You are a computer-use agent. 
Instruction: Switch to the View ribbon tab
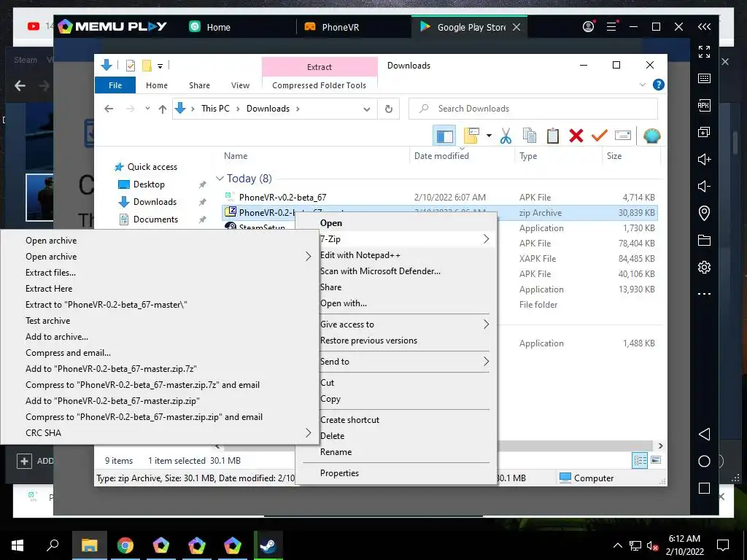pyautogui.click(x=240, y=85)
